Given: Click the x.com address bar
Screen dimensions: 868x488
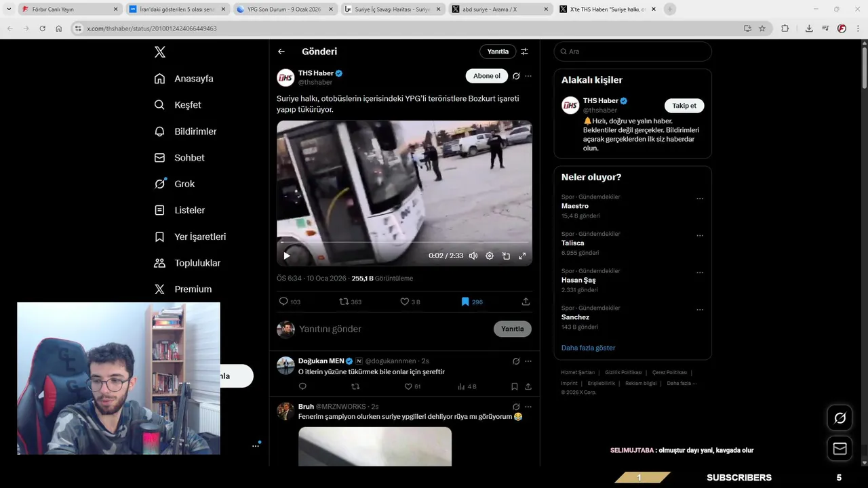Looking at the screenshot, I should (407, 28).
